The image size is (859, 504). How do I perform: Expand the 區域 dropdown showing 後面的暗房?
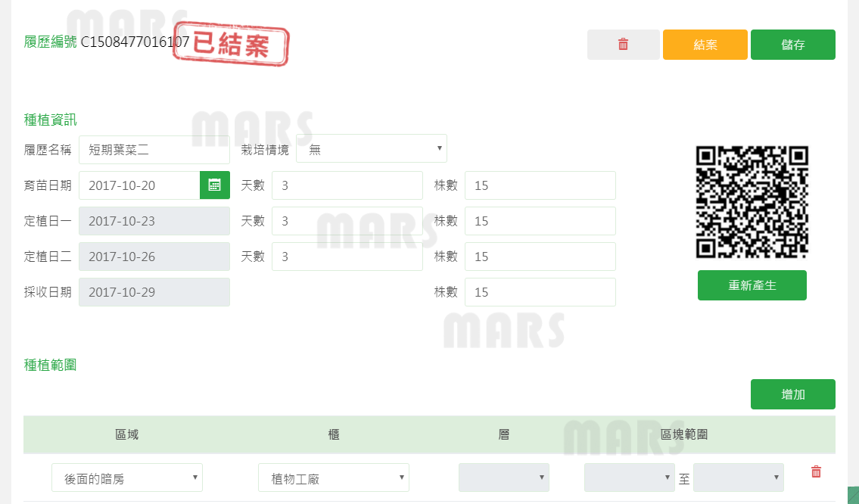click(127, 478)
